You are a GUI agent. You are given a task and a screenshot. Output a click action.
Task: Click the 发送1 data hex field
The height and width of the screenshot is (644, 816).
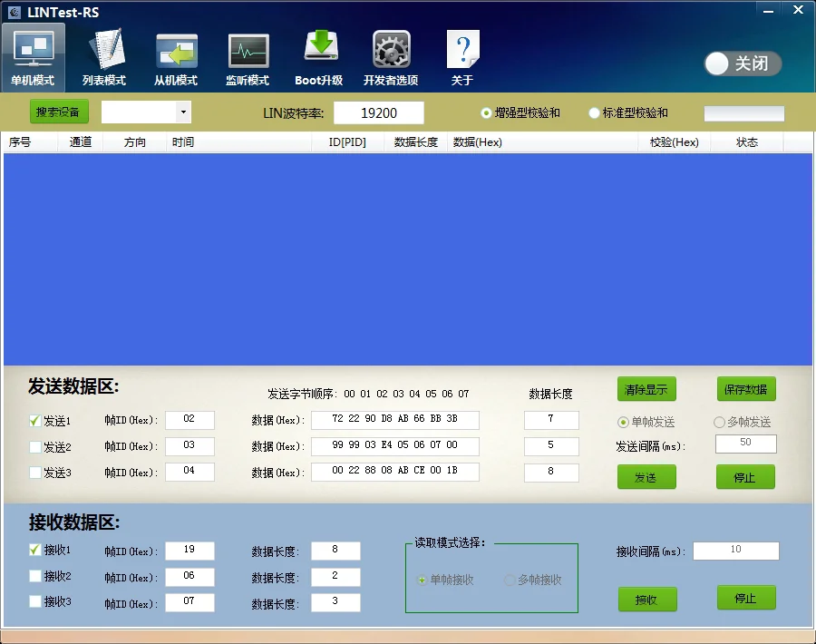tap(394, 421)
